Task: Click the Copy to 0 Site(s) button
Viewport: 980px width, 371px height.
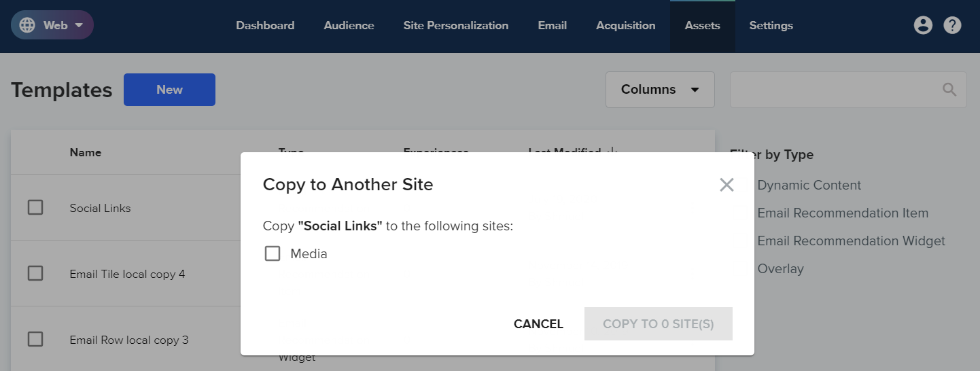Action: coord(659,324)
